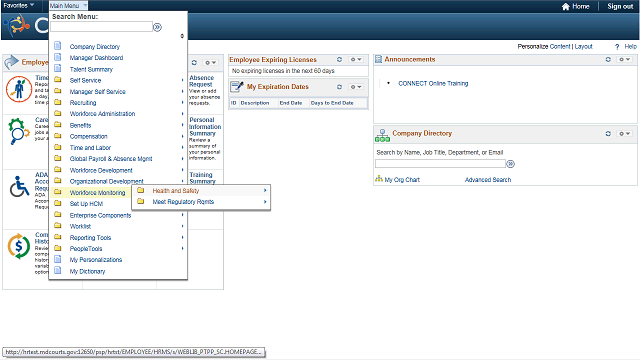The height and width of the screenshot is (360, 640).
Task: Click the My Expiration Dates notepad icon
Action: pyautogui.click(x=237, y=87)
